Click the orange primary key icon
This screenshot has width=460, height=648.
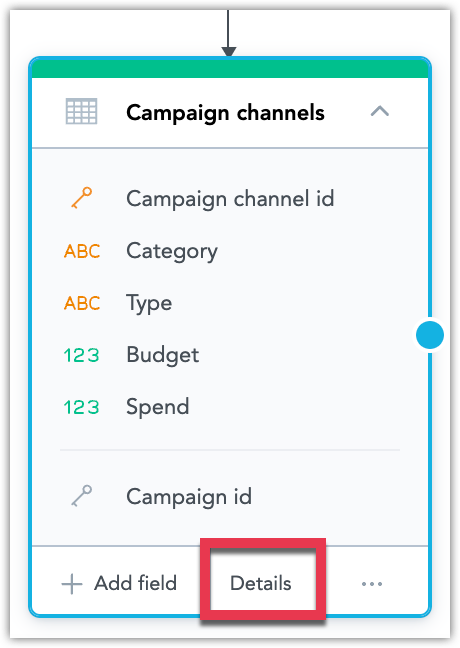pyautogui.click(x=81, y=198)
